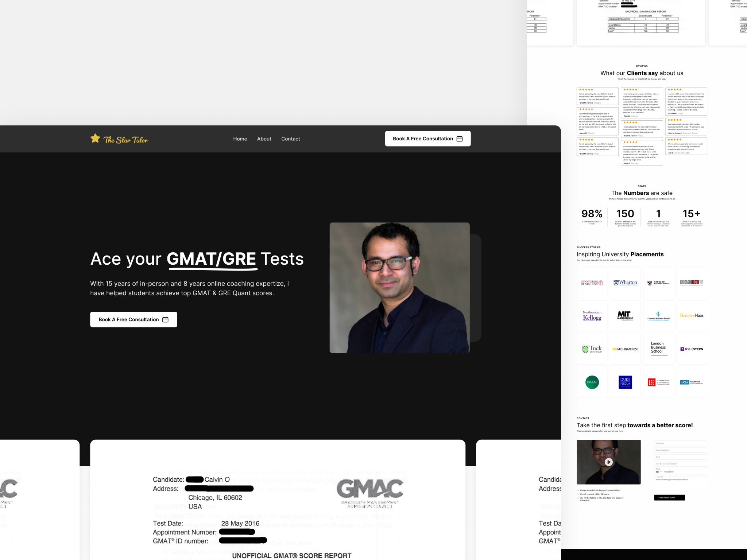Click the Chicago, IL 60602 address line
The width and height of the screenshot is (747, 560).
click(x=215, y=498)
